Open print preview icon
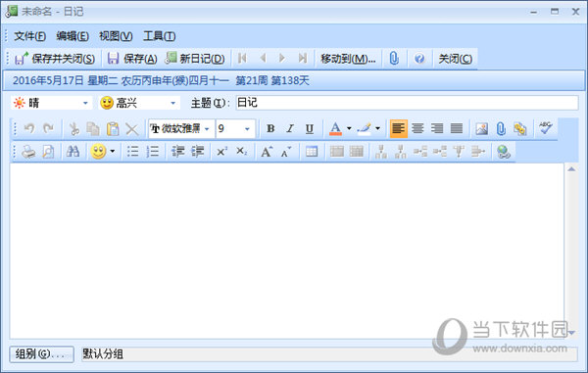The height and width of the screenshot is (373, 588). pos(48,152)
